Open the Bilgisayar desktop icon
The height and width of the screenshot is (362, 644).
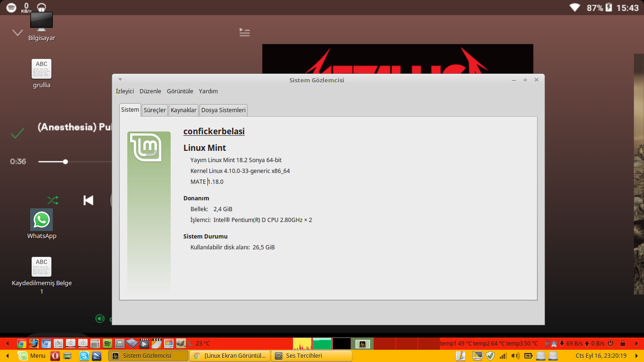point(41,27)
